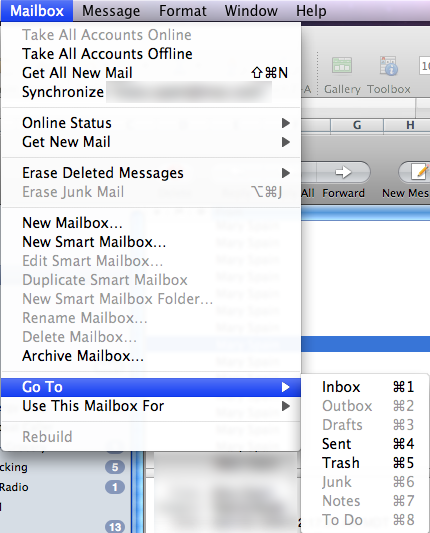Select Get All New Mail
Viewport: 430px width, 533px height.
point(151,73)
